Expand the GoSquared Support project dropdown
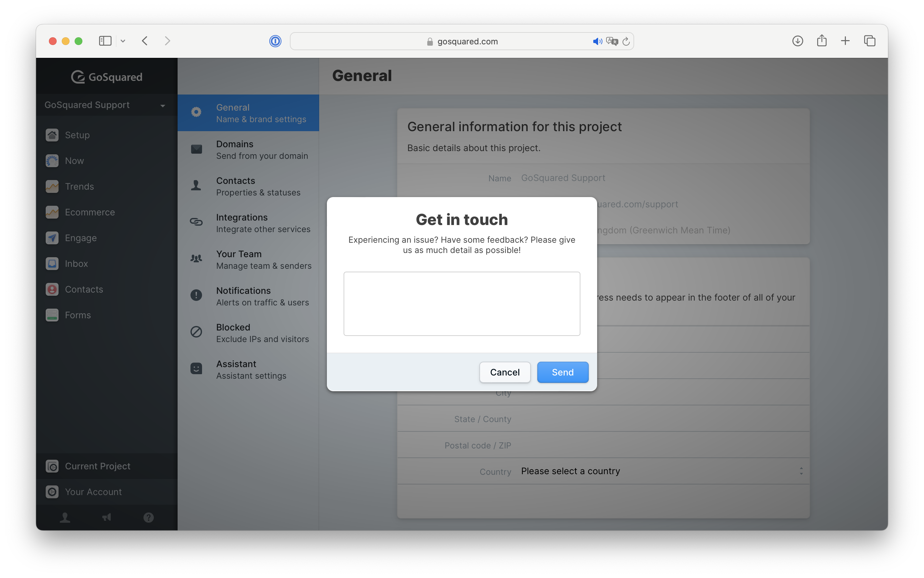Screen dimensions: 924x578 coord(106,105)
